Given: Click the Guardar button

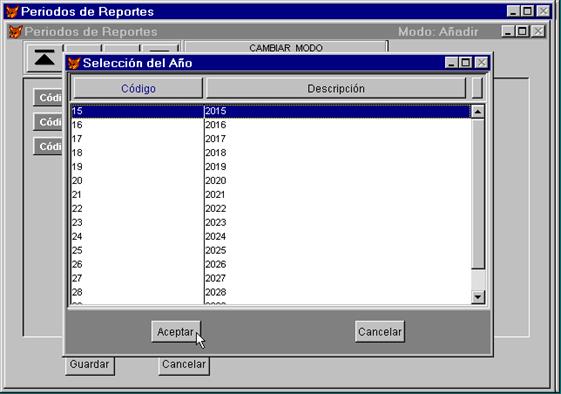Looking at the screenshot, I should (89, 365).
